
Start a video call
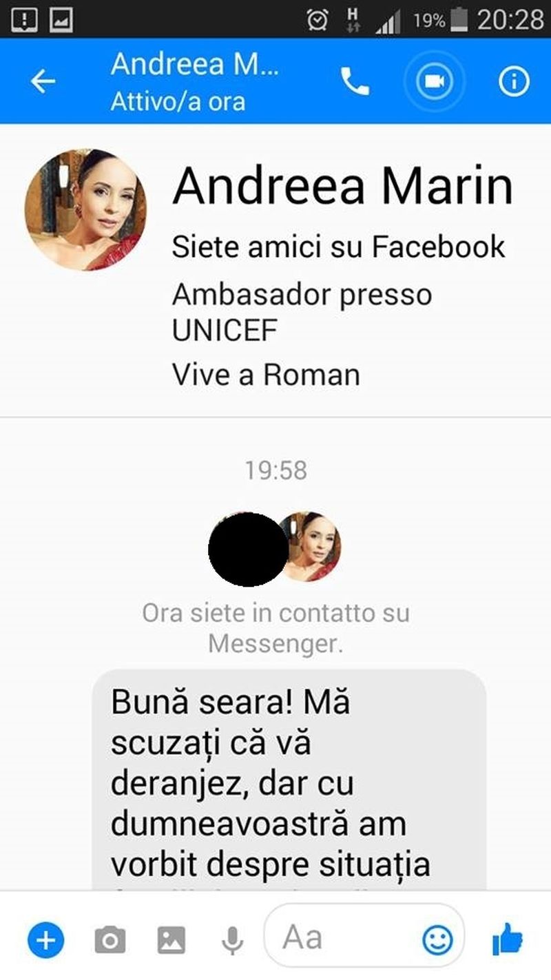(x=434, y=82)
